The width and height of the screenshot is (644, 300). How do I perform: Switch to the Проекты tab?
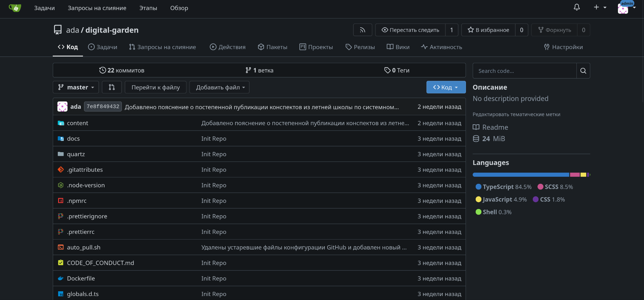pos(316,47)
